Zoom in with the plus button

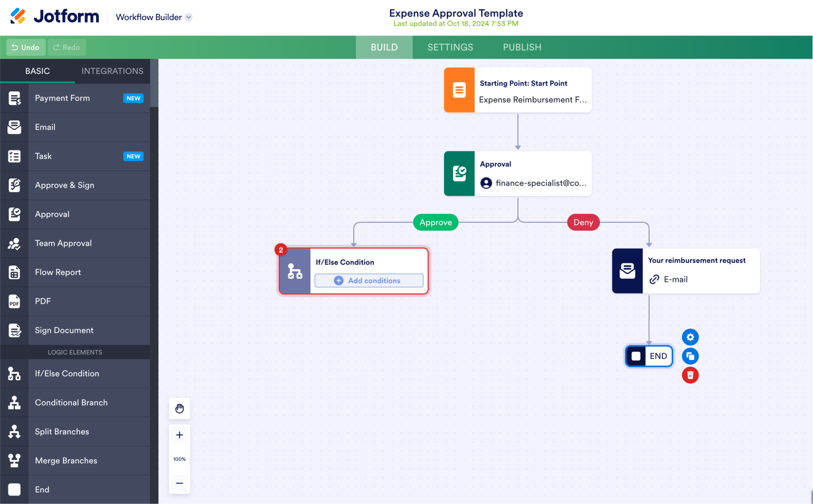click(x=179, y=435)
